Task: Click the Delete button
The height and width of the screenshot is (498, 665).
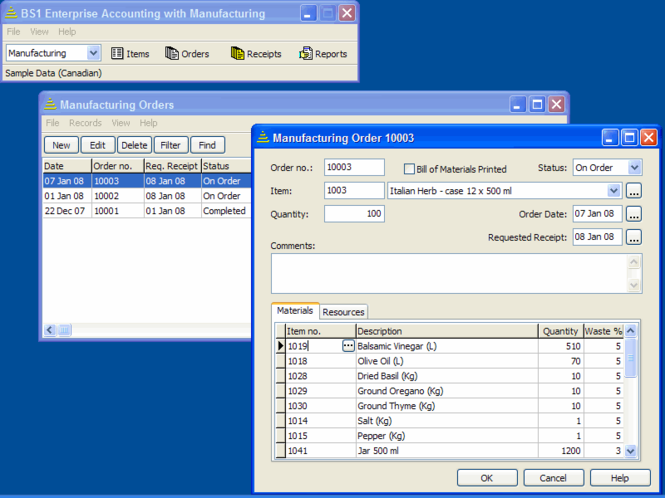Action: (x=134, y=145)
